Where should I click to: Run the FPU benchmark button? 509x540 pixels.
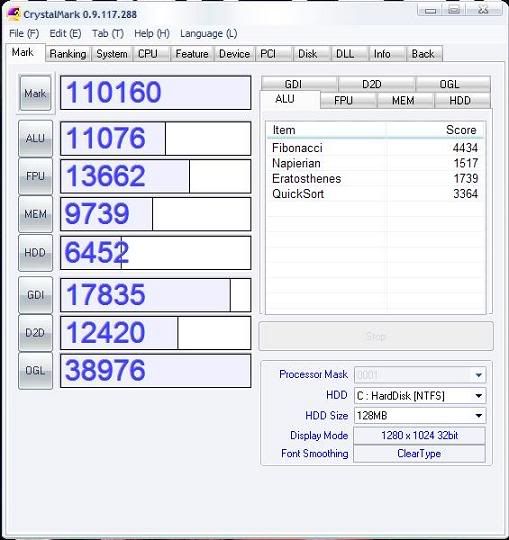click(x=35, y=176)
